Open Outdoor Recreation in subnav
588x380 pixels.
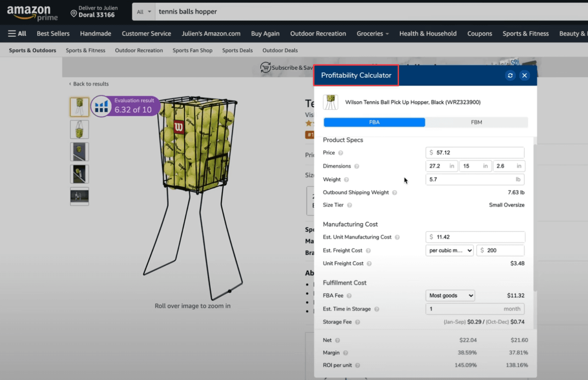pyautogui.click(x=139, y=50)
